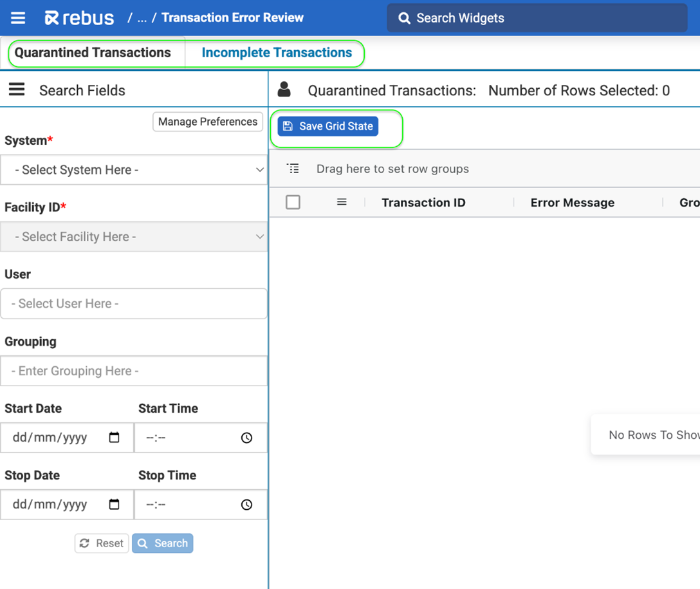700x589 pixels.
Task: Open the Start Date calendar picker
Action: click(115, 438)
